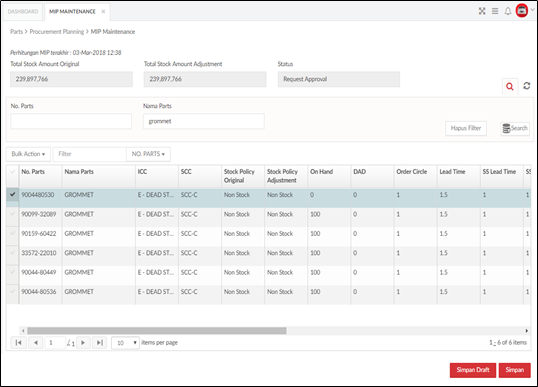Viewport: 538px width, 387px height.
Task: Check row 90099-32089 checkbox
Action: tap(13, 214)
